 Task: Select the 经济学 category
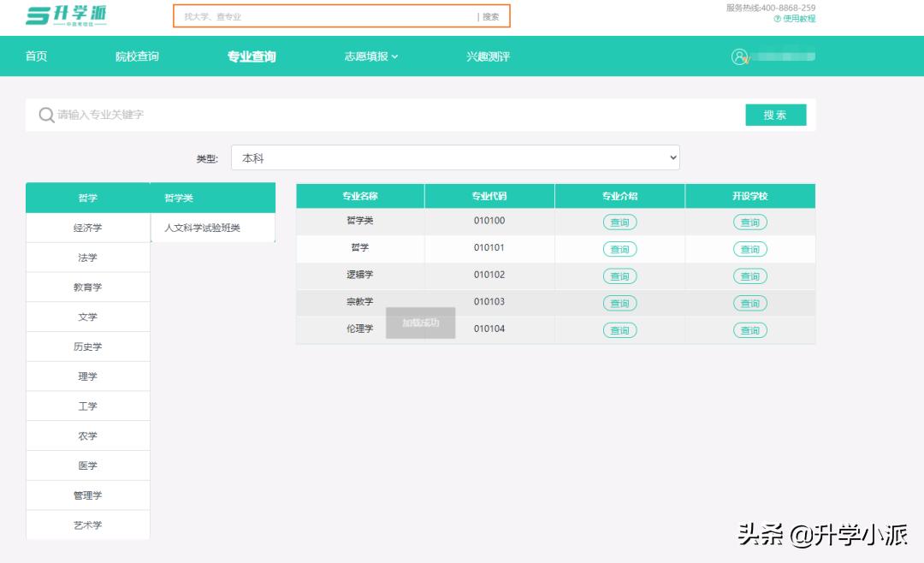87,227
